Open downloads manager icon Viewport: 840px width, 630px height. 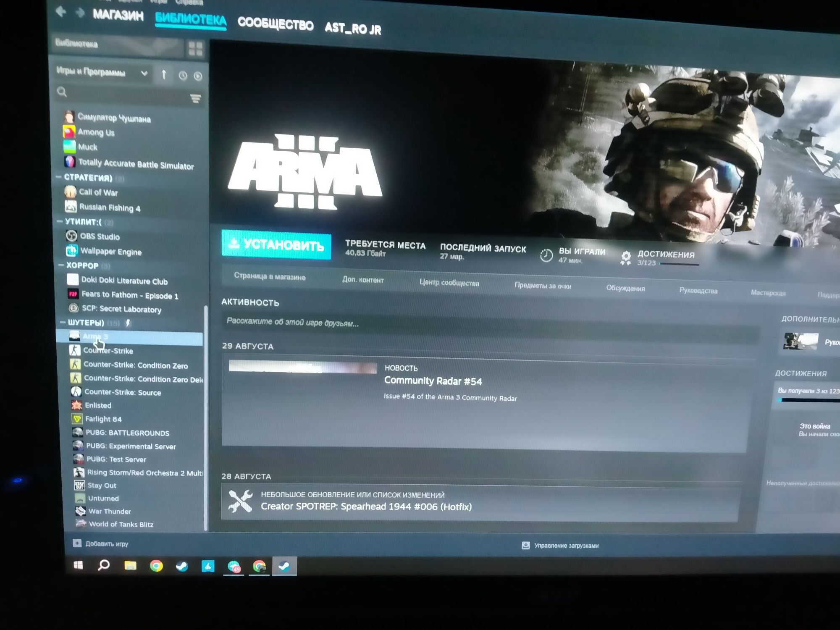click(x=525, y=545)
